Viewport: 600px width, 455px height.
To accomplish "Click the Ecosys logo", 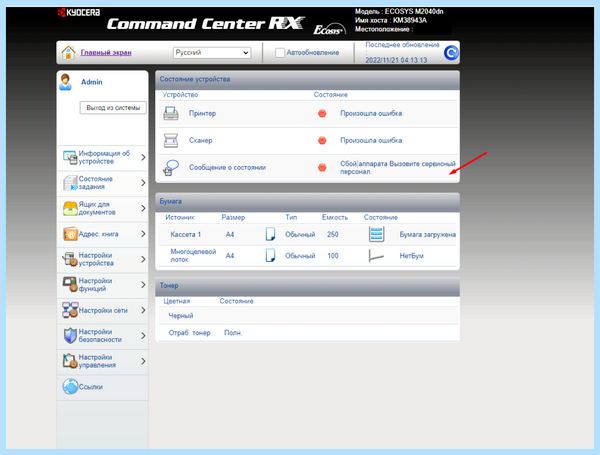I will coord(329,29).
